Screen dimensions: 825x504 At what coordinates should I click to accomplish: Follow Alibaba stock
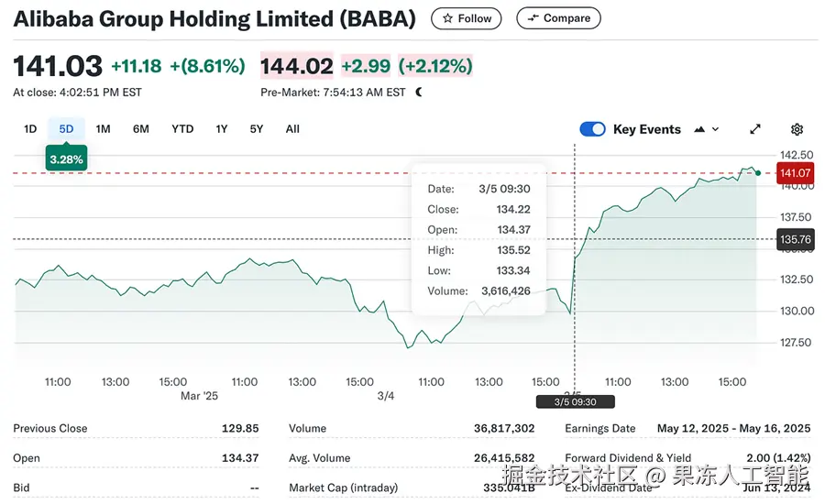(466, 18)
